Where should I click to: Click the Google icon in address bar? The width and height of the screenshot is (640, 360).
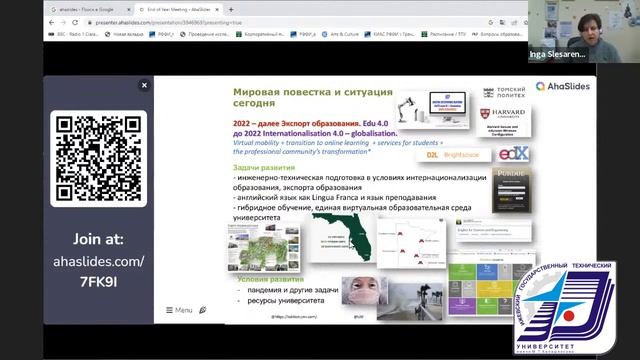pos(491,22)
